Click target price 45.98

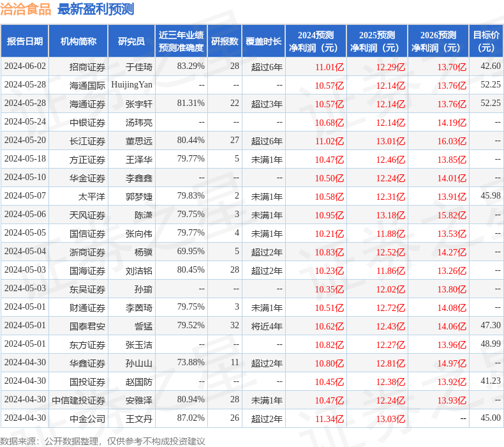[x=491, y=195]
